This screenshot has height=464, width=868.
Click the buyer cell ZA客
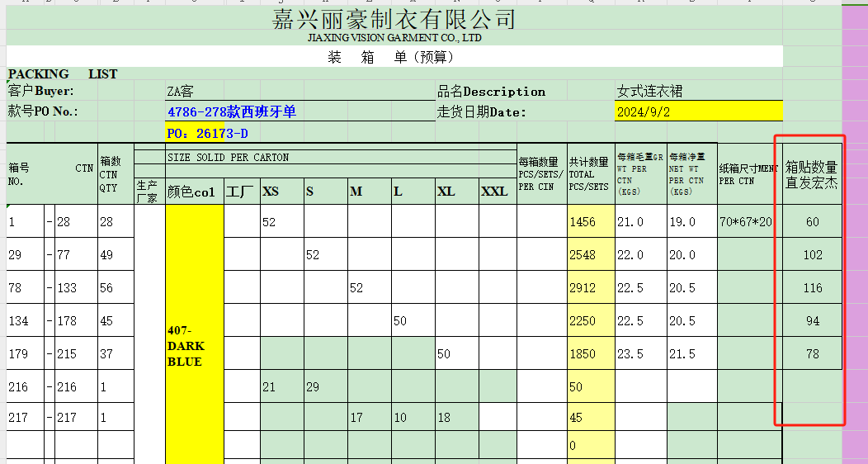[x=181, y=92]
